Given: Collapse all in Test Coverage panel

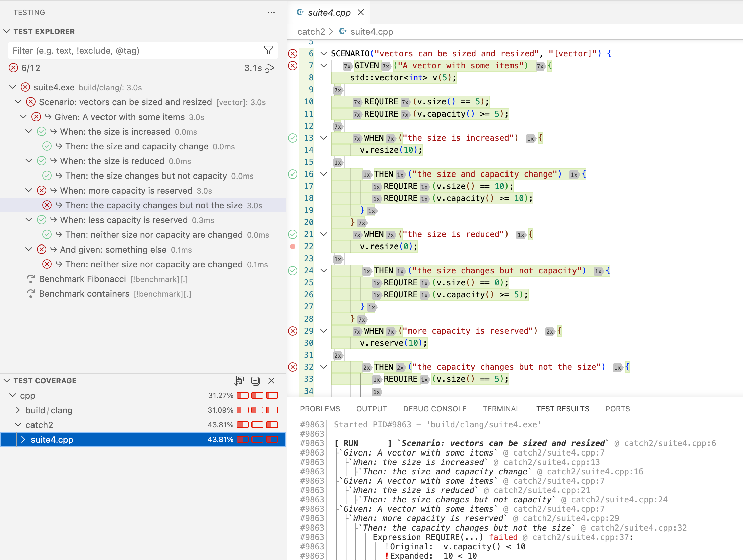Looking at the screenshot, I should tap(255, 380).
